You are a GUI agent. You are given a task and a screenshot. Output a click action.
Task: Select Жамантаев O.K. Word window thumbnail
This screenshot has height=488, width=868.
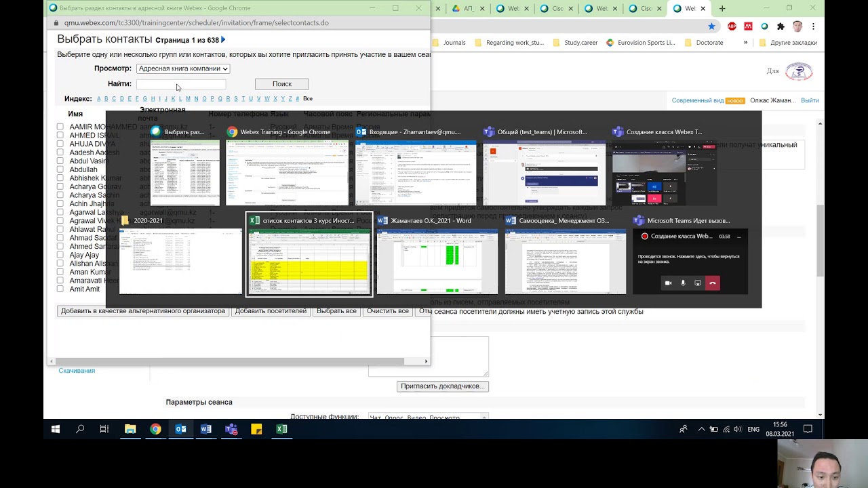tap(437, 254)
